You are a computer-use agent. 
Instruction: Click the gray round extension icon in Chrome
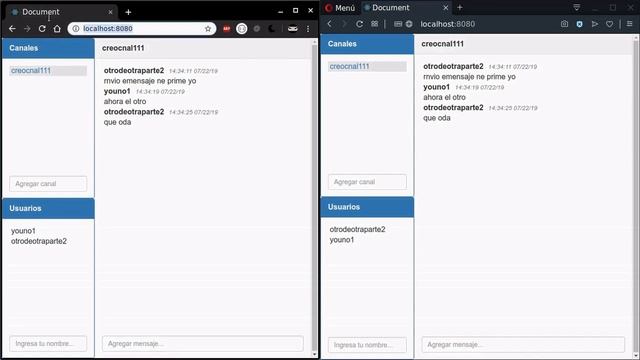[x=257, y=29]
